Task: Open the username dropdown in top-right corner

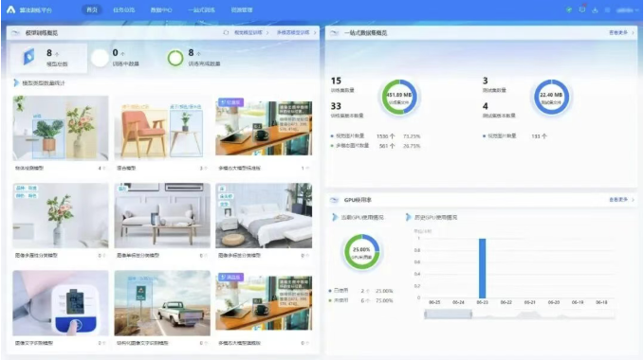Action: pyautogui.click(x=627, y=10)
